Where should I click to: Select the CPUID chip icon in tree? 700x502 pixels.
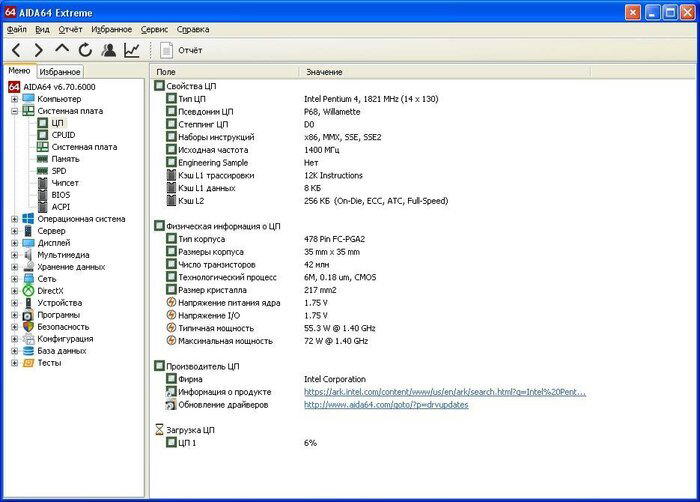click(42, 135)
